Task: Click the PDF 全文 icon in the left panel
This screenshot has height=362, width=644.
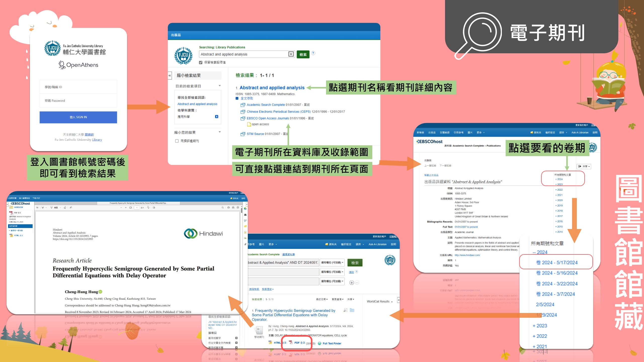Action: click(x=11, y=213)
